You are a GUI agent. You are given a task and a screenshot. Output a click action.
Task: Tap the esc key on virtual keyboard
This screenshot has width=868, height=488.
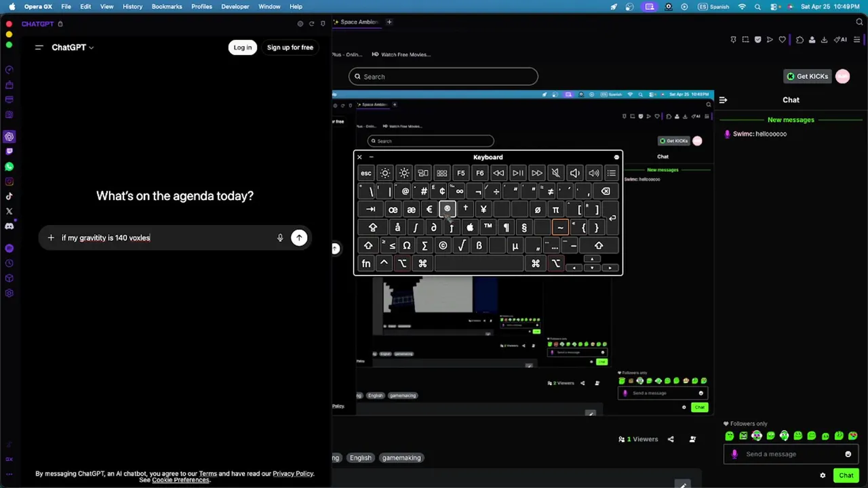(366, 173)
